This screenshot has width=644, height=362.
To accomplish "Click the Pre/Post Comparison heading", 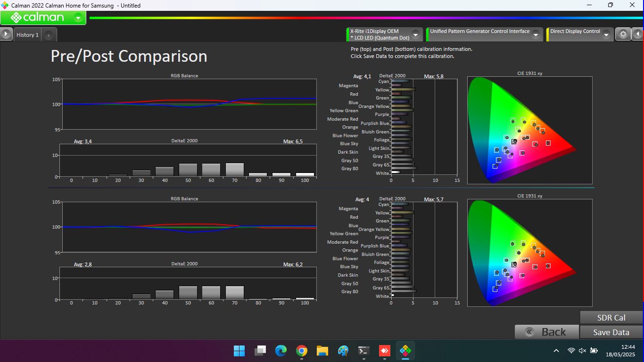I will 129,56.
